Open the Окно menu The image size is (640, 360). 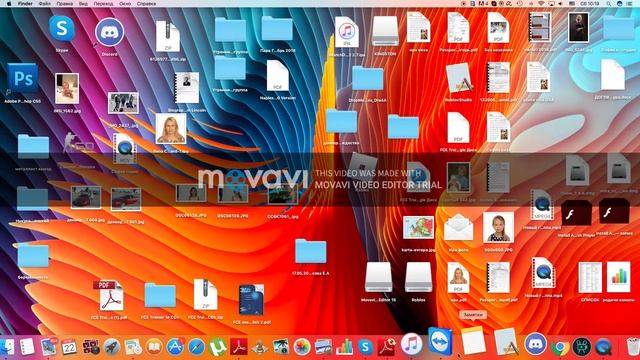coord(125,3)
